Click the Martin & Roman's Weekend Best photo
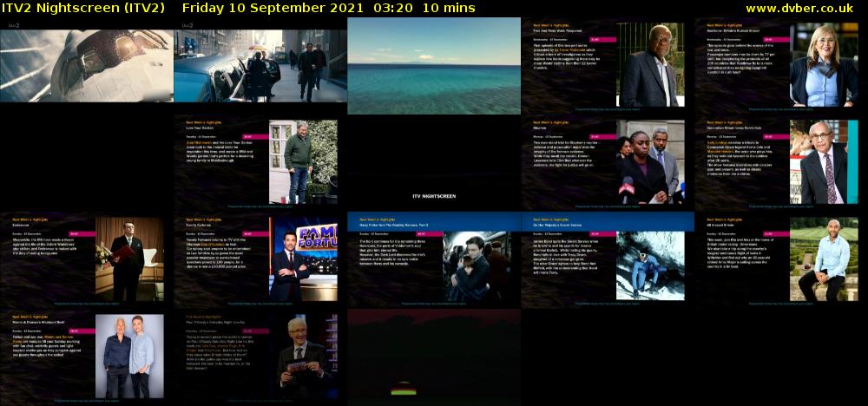 pyautogui.click(x=129, y=357)
